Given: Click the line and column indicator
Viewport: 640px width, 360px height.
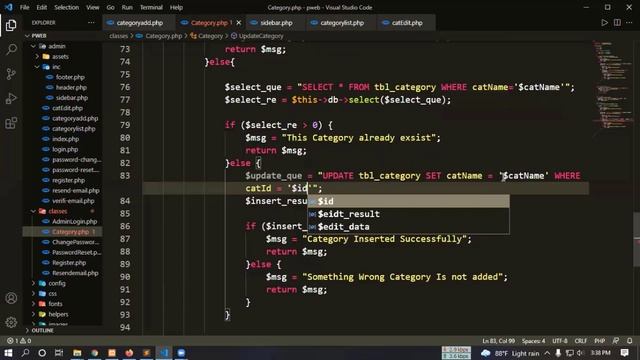Looking at the screenshot, I should [x=498, y=341].
